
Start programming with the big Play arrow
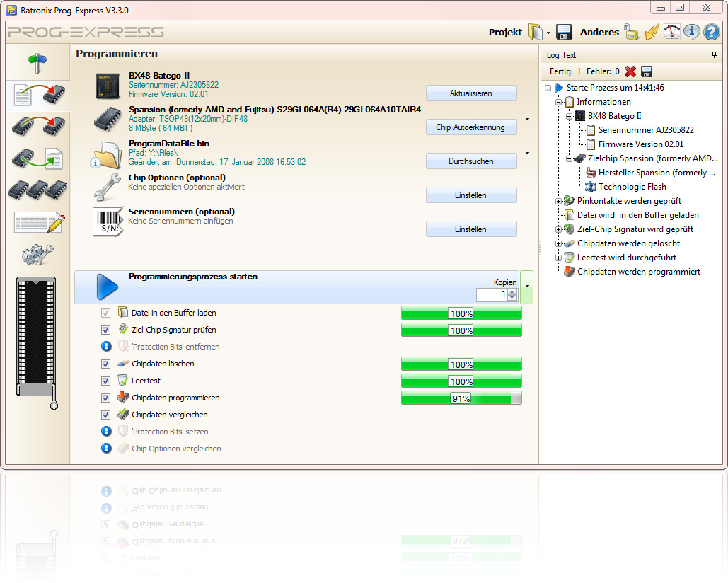pyautogui.click(x=107, y=287)
